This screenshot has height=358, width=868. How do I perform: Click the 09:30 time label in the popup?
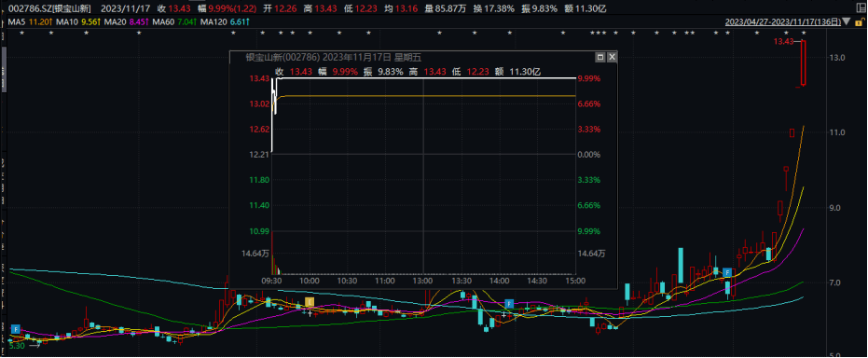click(271, 282)
